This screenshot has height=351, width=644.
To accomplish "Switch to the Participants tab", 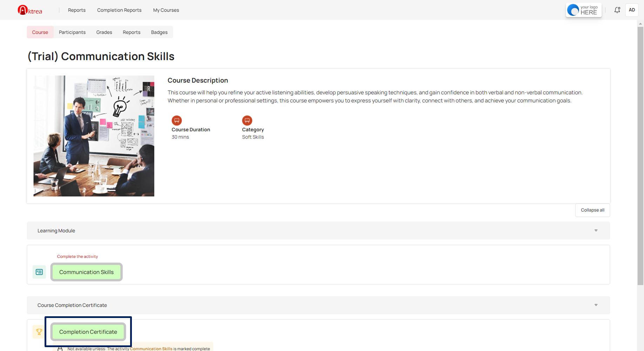I will [72, 32].
